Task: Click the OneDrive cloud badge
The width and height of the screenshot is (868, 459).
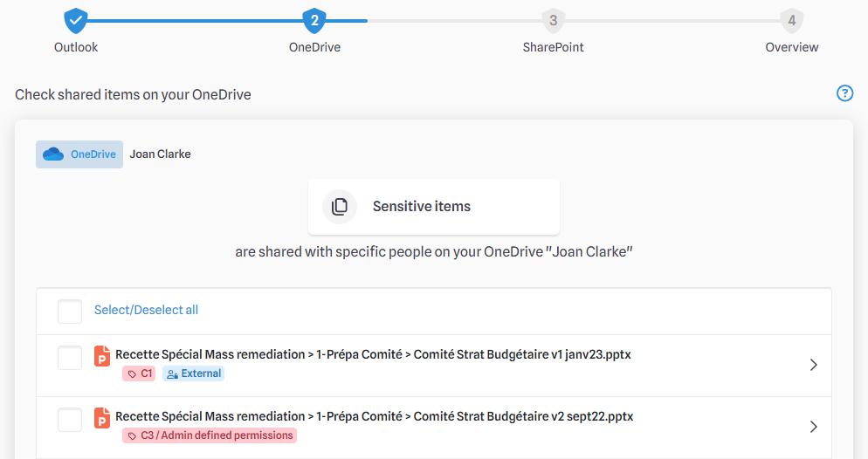Action: [x=79, y=154]
